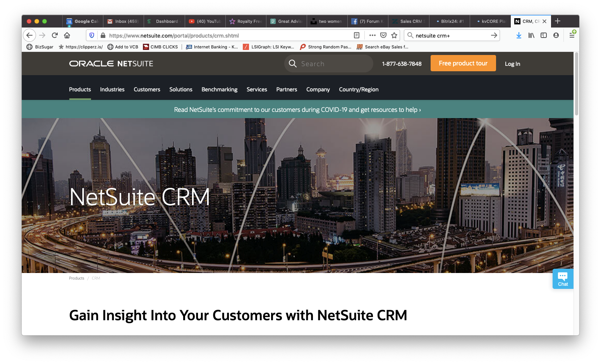Open the Library icon in toolbar
Screen dimensions: 601x364
coord(531,35)
